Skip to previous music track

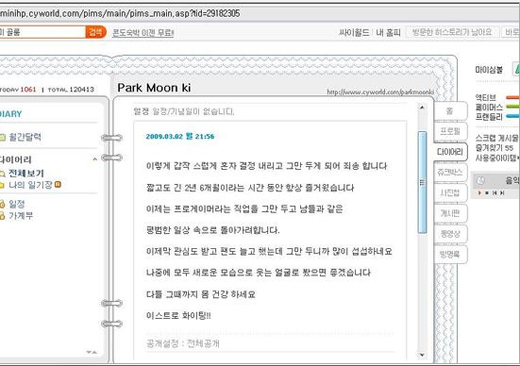coord(495,193)
